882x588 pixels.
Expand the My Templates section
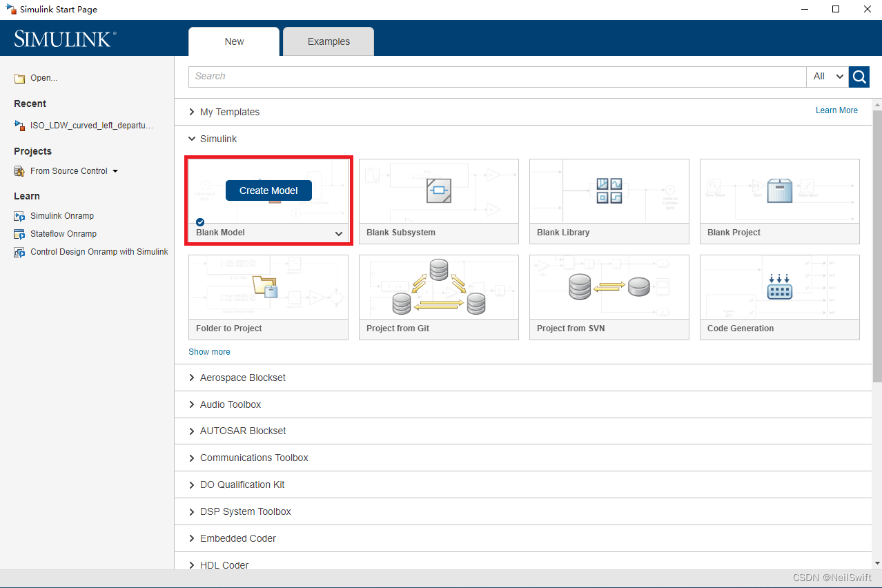pyautogui.click(x=192, y=112)
